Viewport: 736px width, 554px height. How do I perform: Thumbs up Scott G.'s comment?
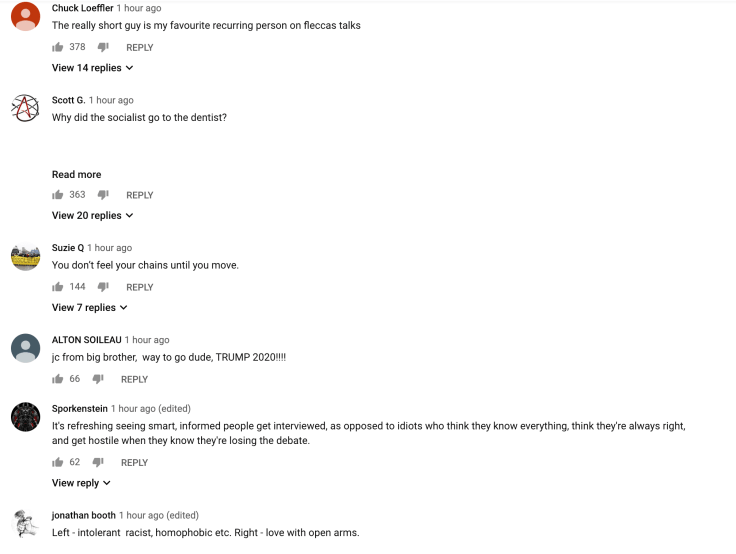(x=58, y=195)
